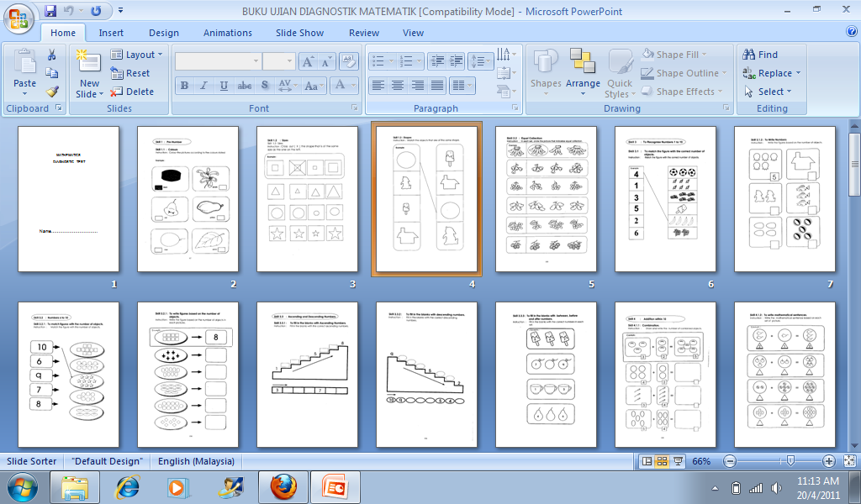Grow font size button

pyautogui.click(x=308, y=61)
